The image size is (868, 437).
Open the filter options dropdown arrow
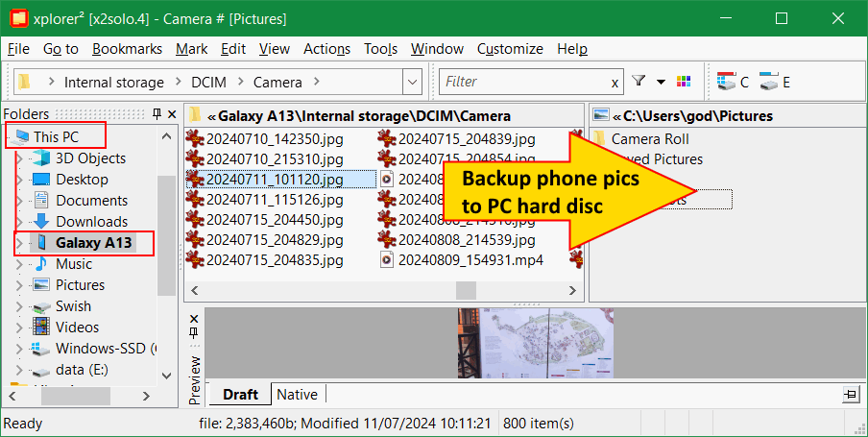[x=661, y=82]
